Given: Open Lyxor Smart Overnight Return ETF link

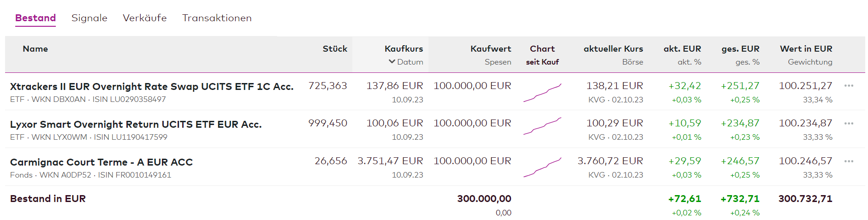Looking at the screenshot, I should pyautogui.click(x=136, y=125).
